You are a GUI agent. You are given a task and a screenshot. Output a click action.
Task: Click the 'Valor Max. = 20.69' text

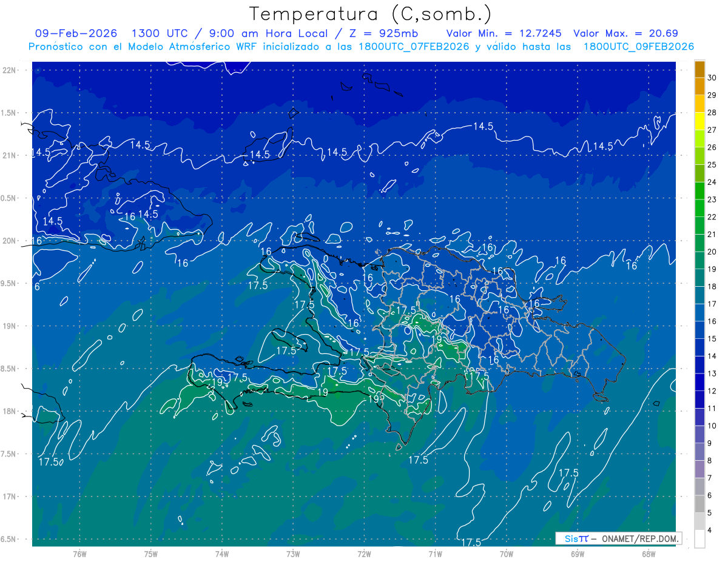coord(625,33)
